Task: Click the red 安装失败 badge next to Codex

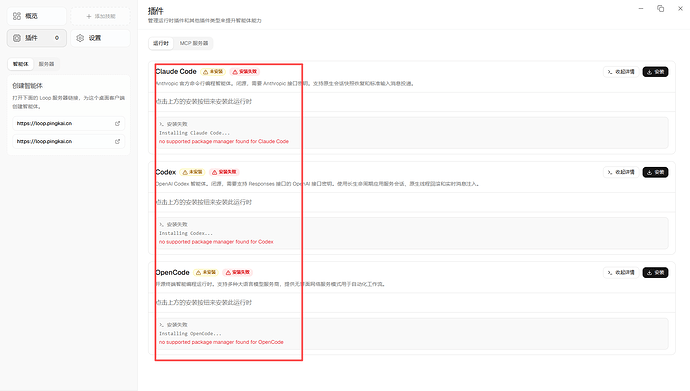Action: (224, 172)
